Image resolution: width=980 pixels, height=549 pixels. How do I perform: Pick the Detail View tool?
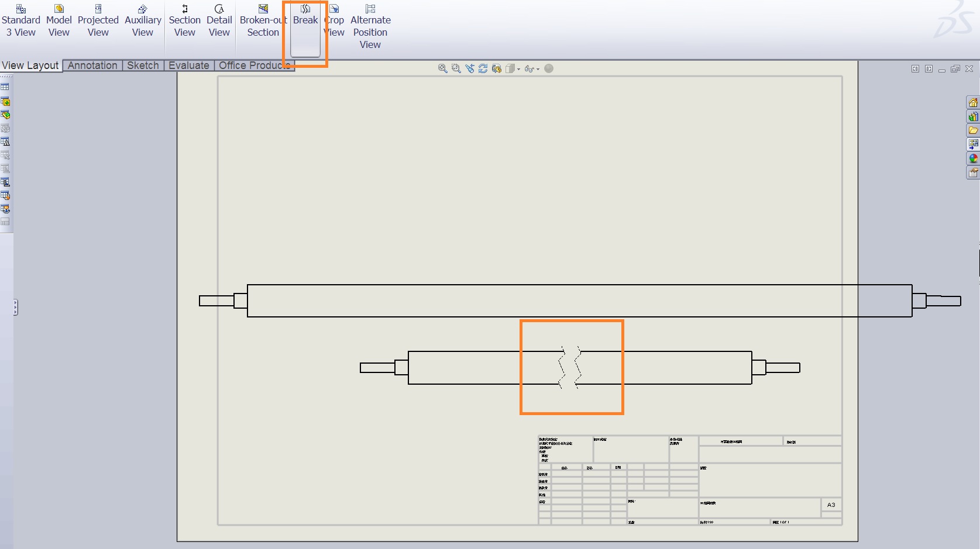pos(219,20)
